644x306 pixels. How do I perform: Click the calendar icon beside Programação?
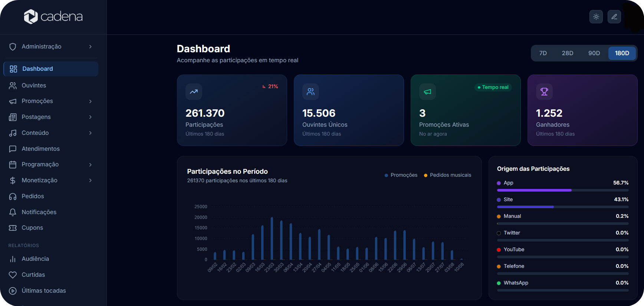(13, 164)
